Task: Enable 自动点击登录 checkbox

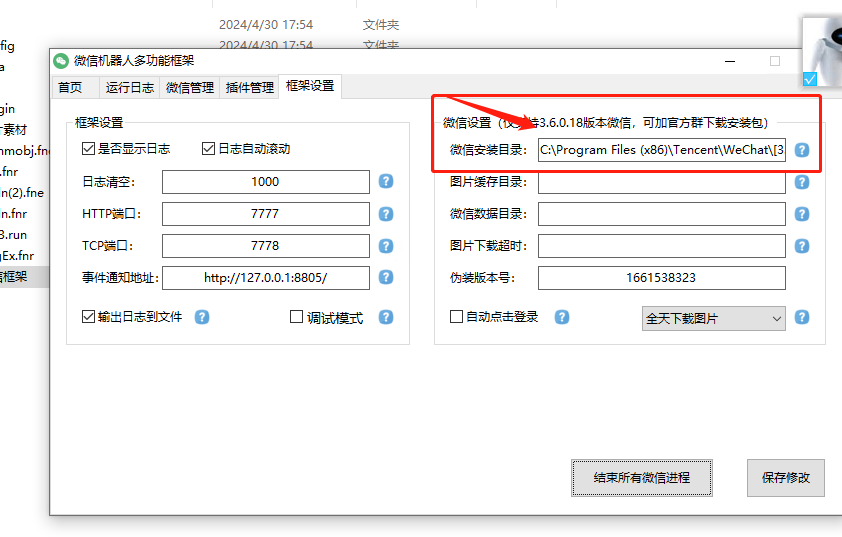Action: 456,317
